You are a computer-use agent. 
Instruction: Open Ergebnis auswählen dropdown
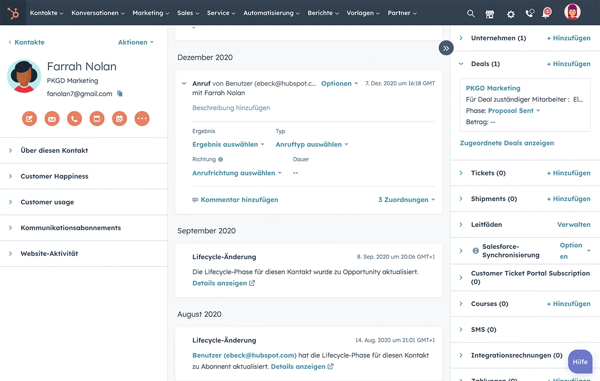(x=228, y=145)
